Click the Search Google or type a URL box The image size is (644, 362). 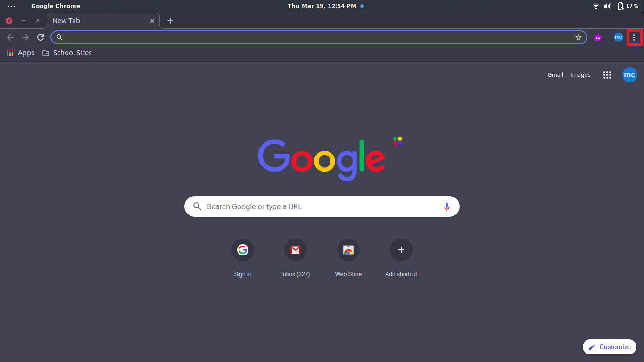322,206
